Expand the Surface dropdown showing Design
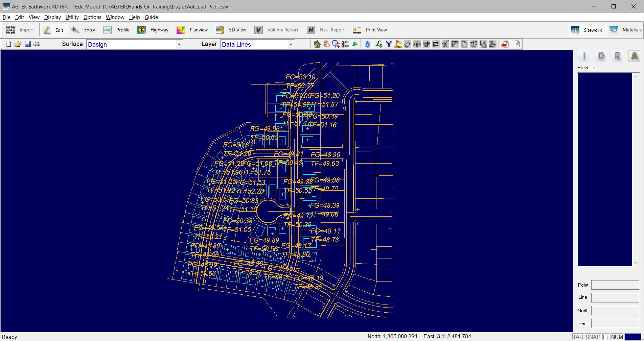The height and width of the screenshot is (341, 644). (179, 44)
